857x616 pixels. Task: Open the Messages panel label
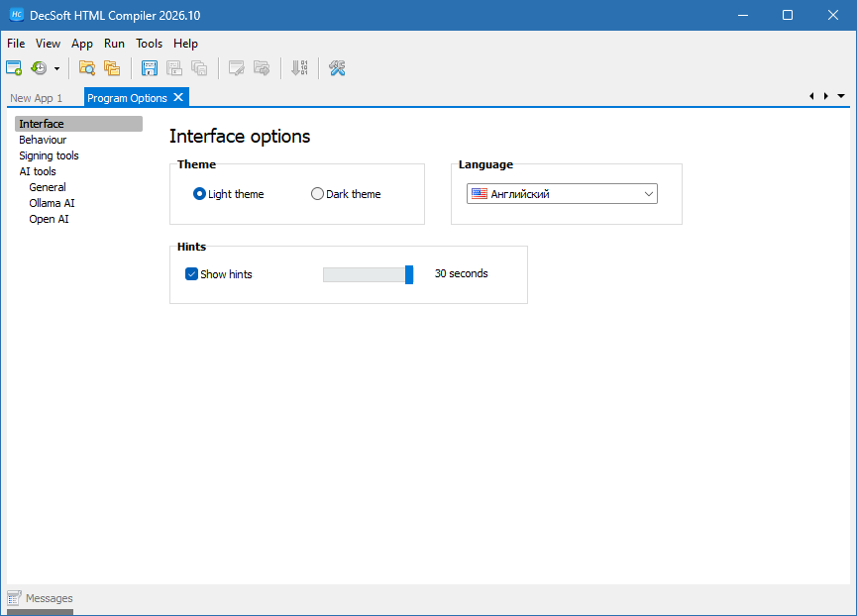(50, 598)
